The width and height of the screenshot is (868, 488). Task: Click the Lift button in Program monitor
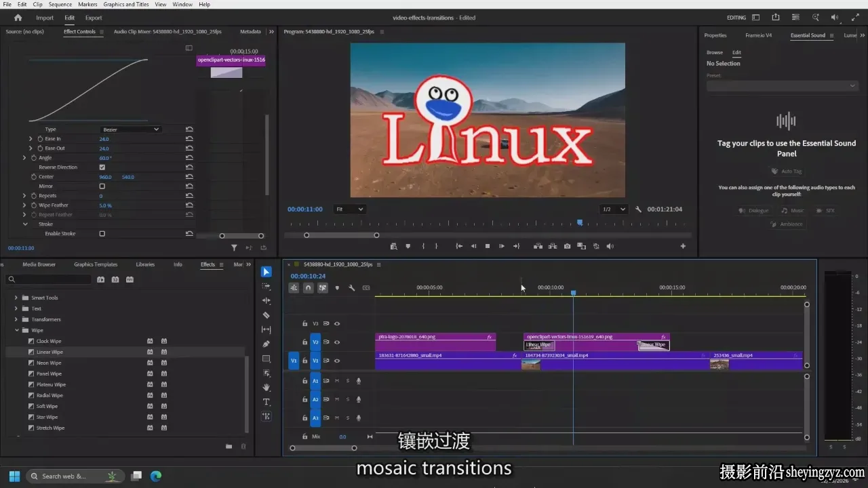coord(537,246)
